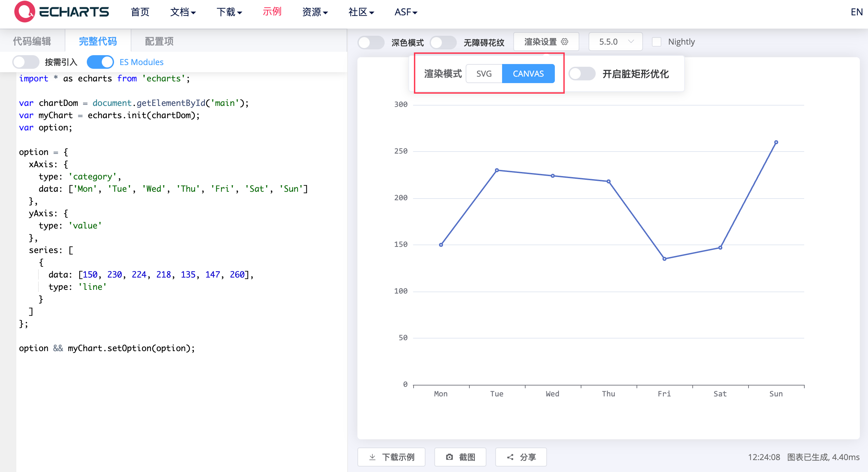Viewport: 868px width, 472px height.
Task: Click the 12:24:08 timestamp
Action: tap(764, 457)
